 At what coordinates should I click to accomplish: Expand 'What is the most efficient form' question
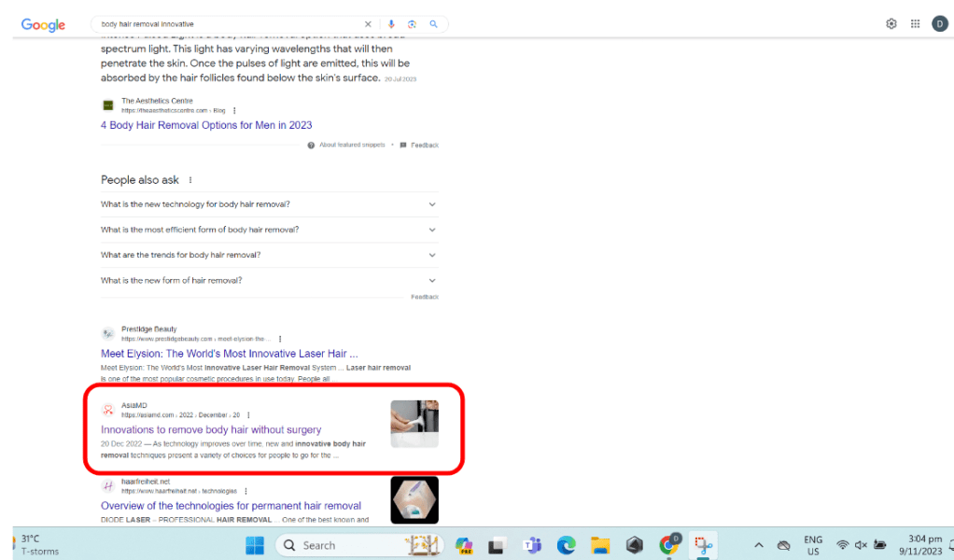tap(432, 230)
